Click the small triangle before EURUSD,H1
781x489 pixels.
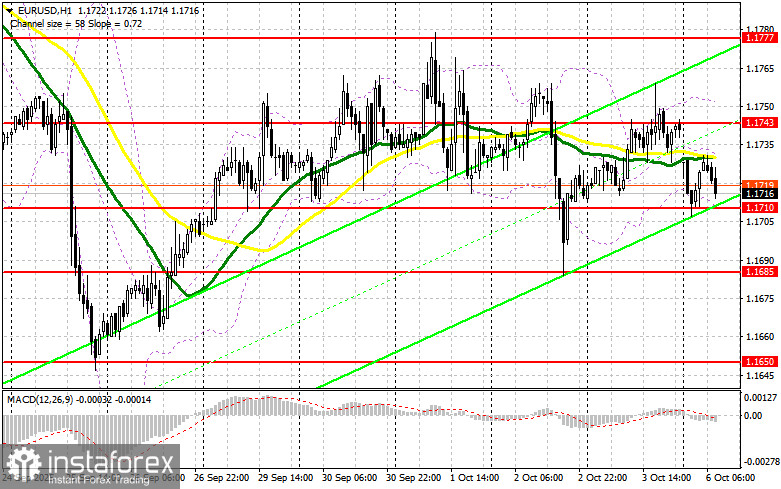[x=11, y=10]
